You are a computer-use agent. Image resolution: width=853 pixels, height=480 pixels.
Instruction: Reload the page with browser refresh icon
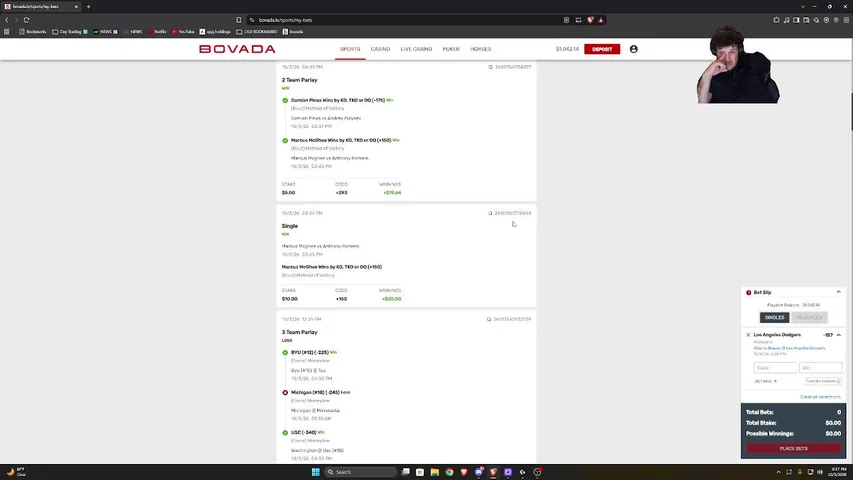(26, 20)
